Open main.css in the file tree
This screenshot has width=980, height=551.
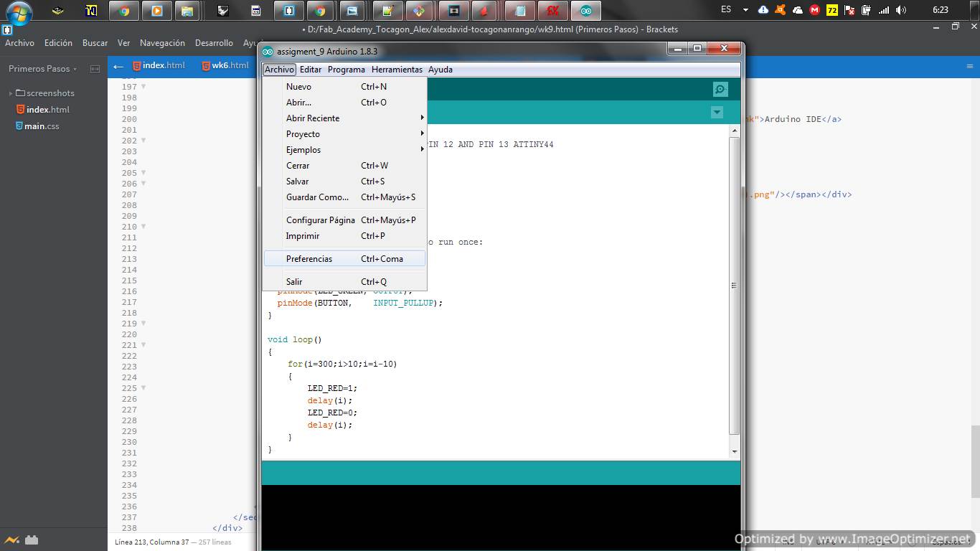point(37,126)
